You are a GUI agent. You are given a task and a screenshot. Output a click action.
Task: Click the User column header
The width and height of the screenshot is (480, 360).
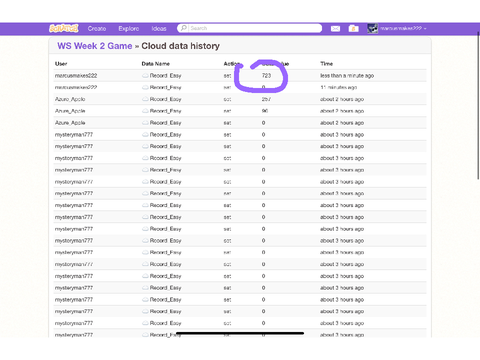click(61, 64)
